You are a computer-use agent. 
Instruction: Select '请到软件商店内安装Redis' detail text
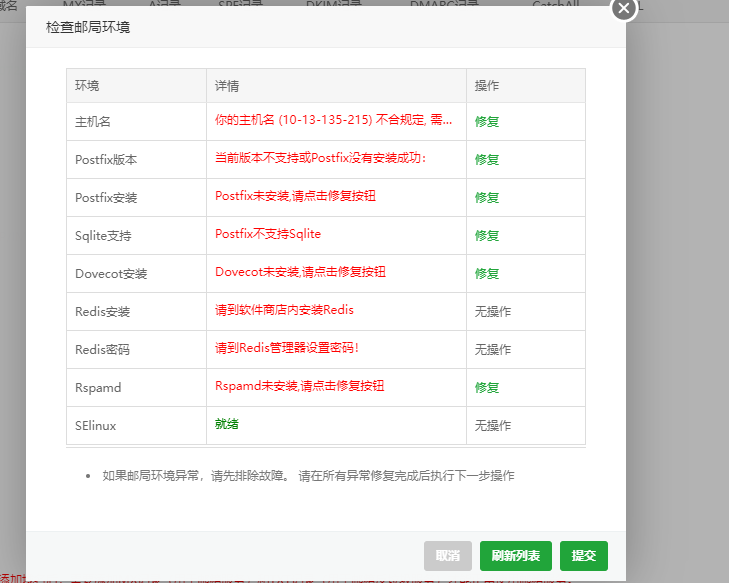coord(284,310)
